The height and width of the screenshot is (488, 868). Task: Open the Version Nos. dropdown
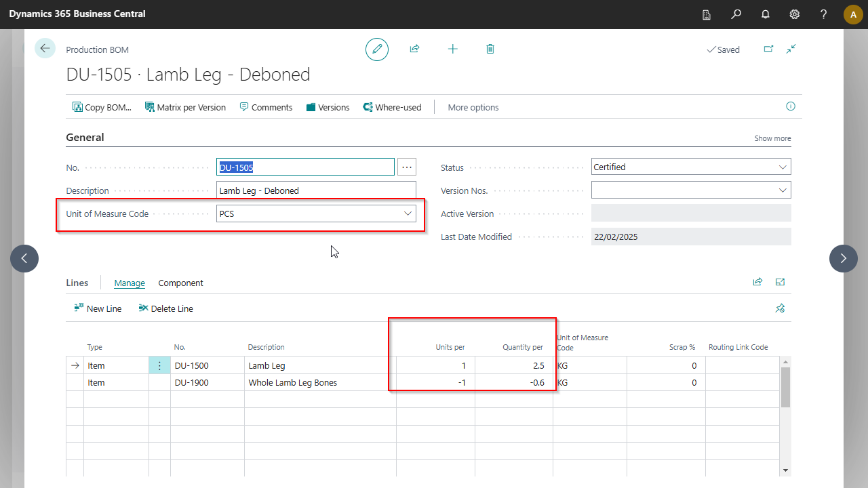click(783, 190)
